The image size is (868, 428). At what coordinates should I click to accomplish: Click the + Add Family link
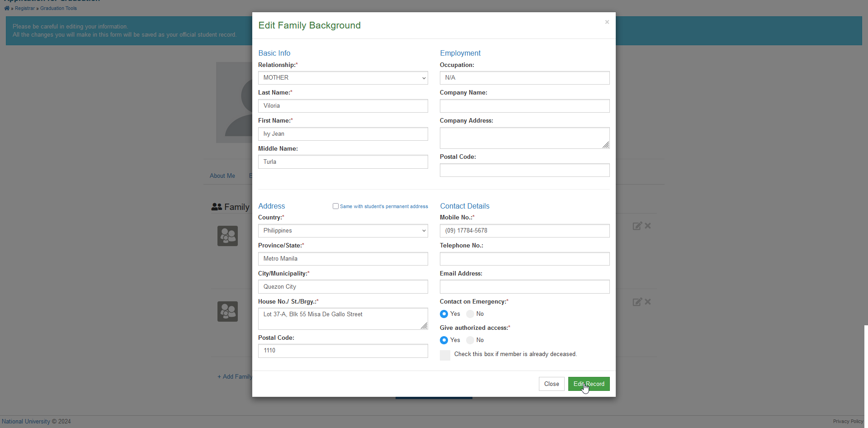click(235, 377)
